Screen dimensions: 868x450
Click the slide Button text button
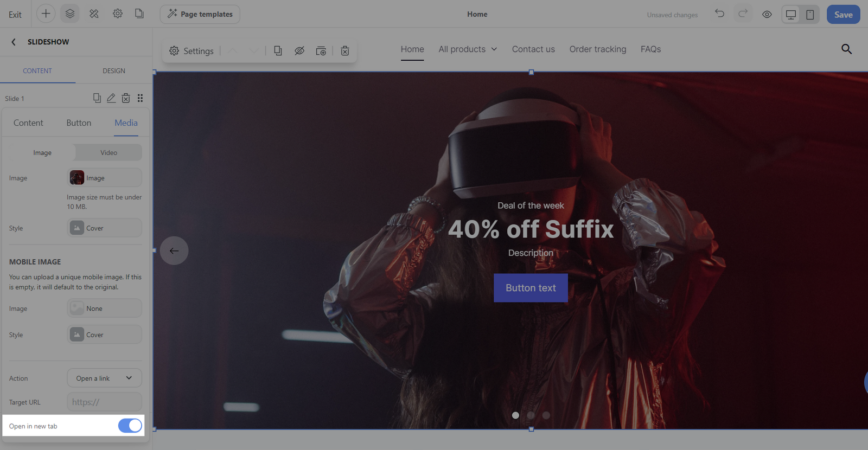click(x=531, y=288)
